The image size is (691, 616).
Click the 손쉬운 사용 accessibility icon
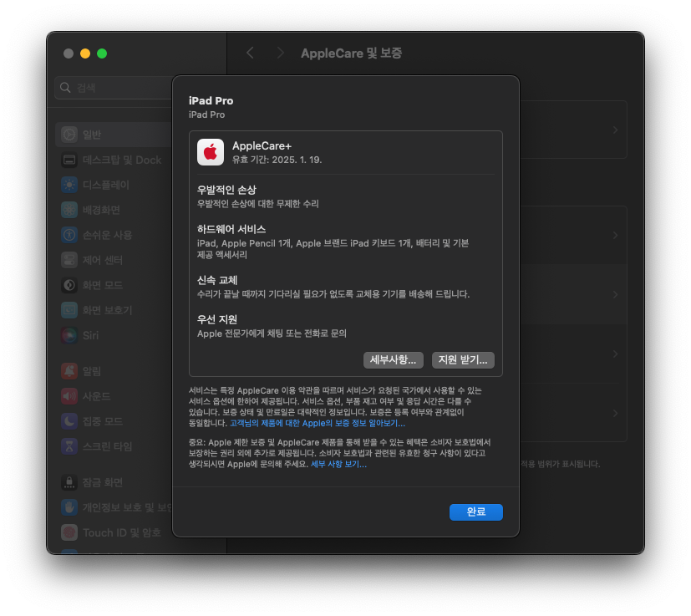[69, 235]
